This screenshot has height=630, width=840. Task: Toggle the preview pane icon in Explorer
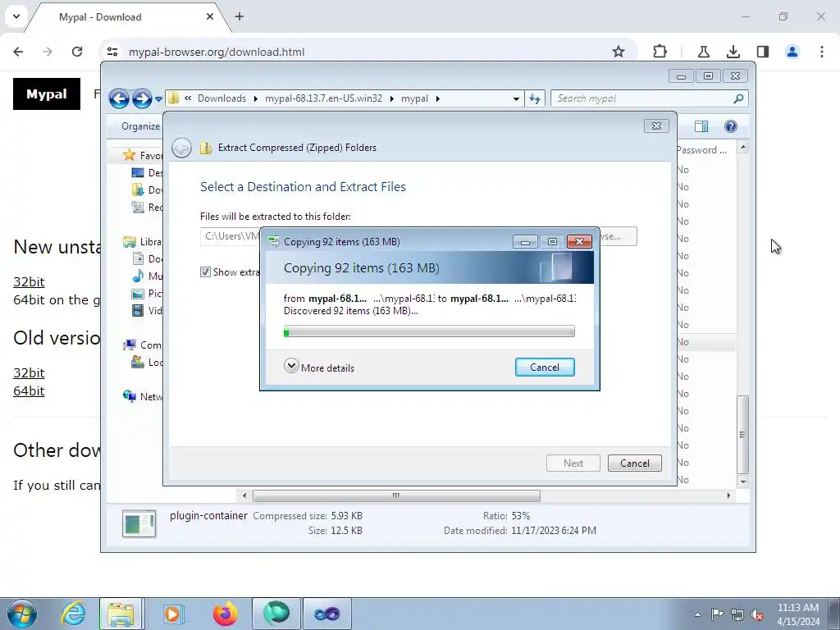click(701, 126)
